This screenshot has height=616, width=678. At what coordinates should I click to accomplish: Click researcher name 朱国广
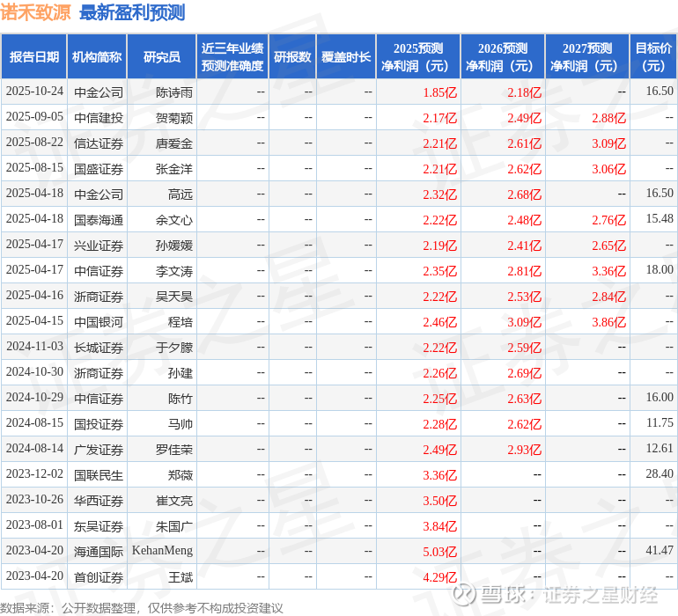click(174, 525)
